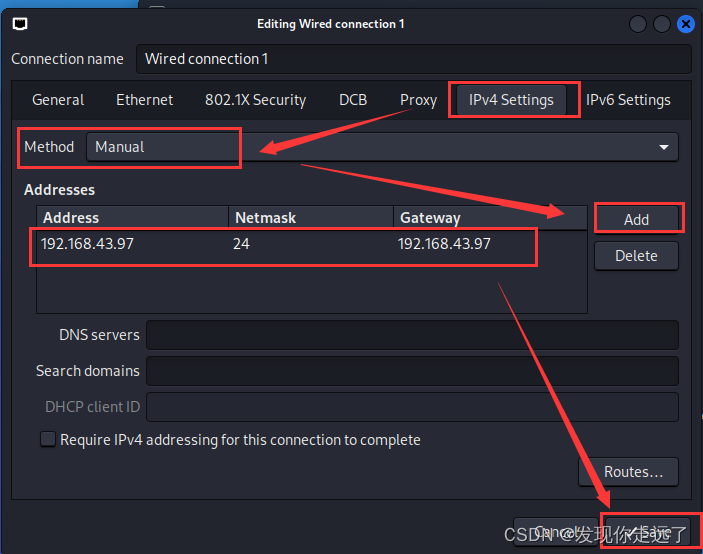Maximize the connection editor window
703x554 pixels.
[x=662, y=24]
